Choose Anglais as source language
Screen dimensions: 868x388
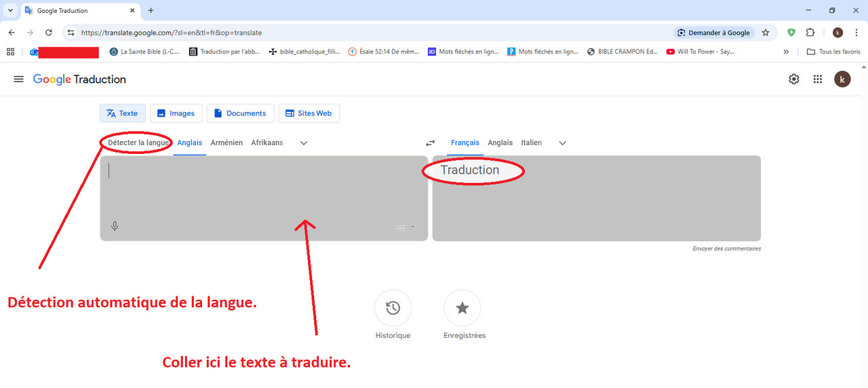click(x=190, y=142)
